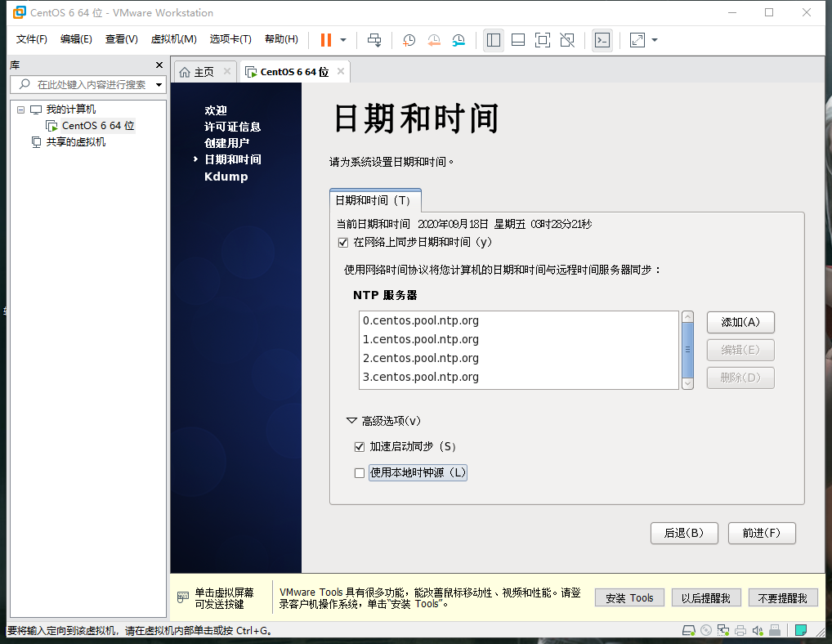Select 3.centos.pool.ntp.org server
Viewport: 832px width, 644px height.
(x=519, y=377)
